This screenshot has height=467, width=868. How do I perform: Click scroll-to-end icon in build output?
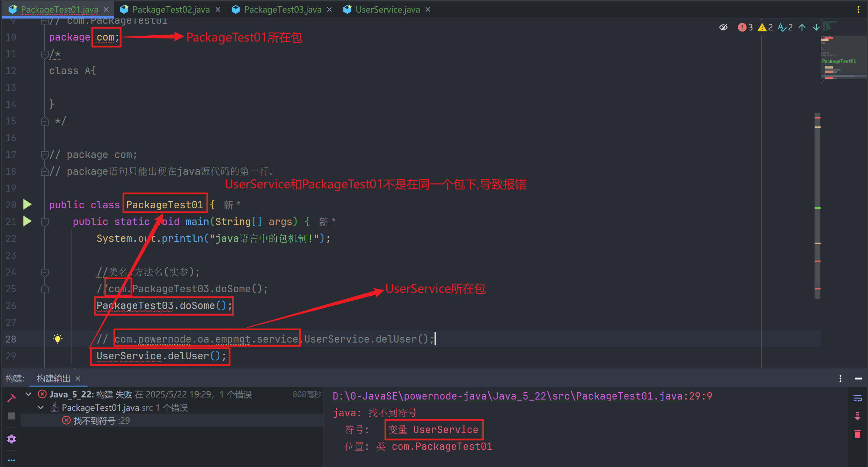(x=858, y=416)
